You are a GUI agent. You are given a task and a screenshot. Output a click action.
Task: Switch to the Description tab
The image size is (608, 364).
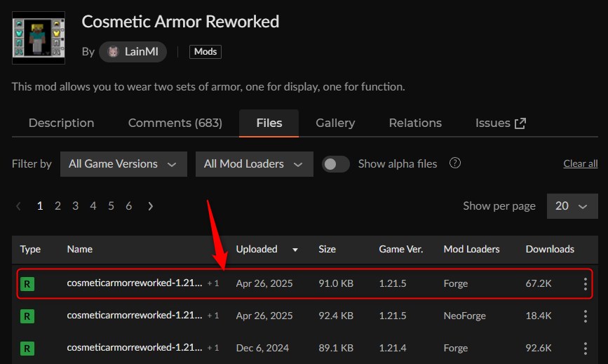click(x=61, y=123)
